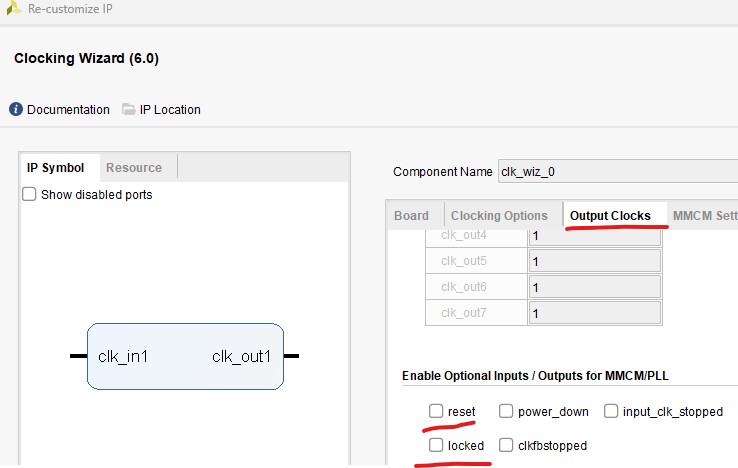
Task: Switch to the Resource tab
Action: [x=134, y=168]
